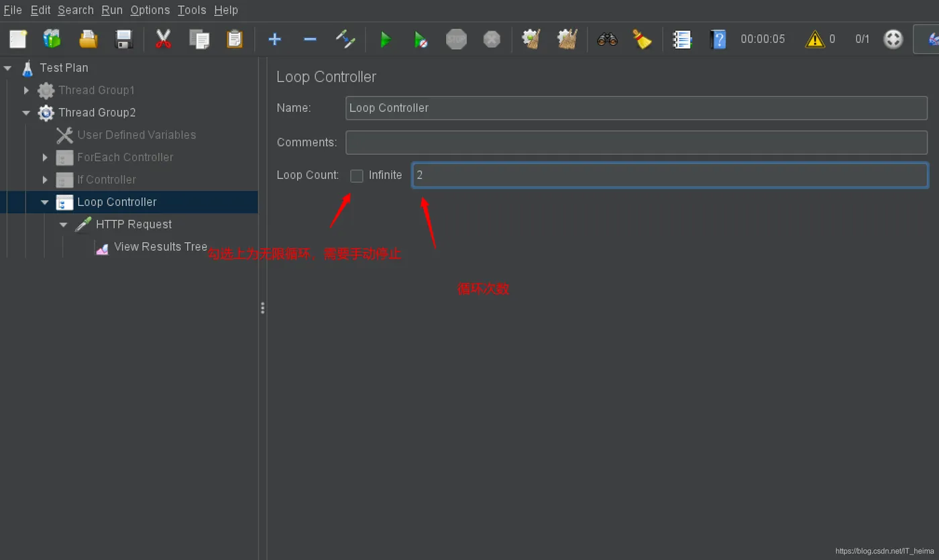Screen dimensions: 939x560
Task: Select the If Controller tree item
Action: 107,180
